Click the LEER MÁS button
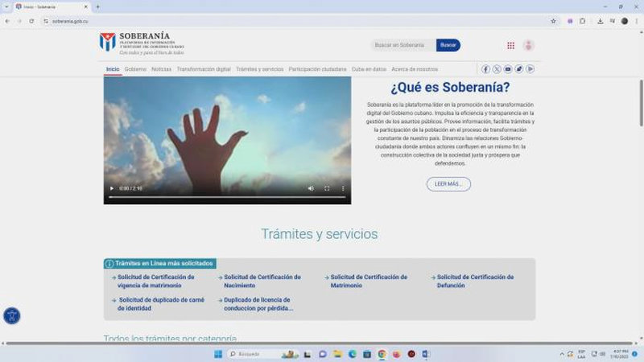This screenshot has width=644, height=362. coord(448,184)
